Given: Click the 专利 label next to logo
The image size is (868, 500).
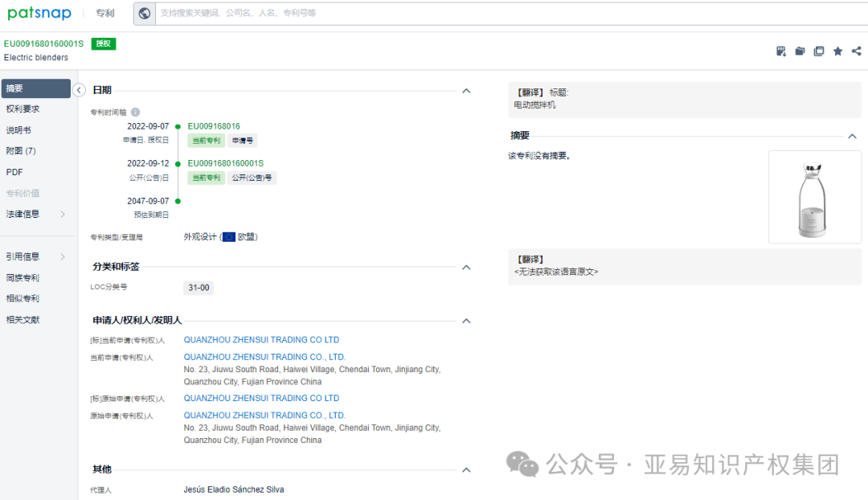Looking at the screenshot, I should point(105,14).
